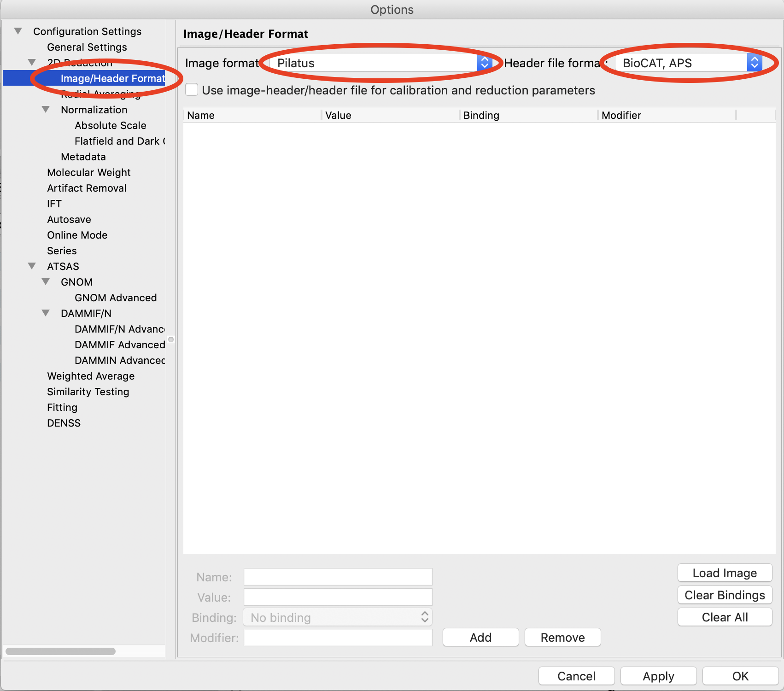Open the Header file format dropdown
This screenshot has height=691, width=784.
click(x=688, y=63)
